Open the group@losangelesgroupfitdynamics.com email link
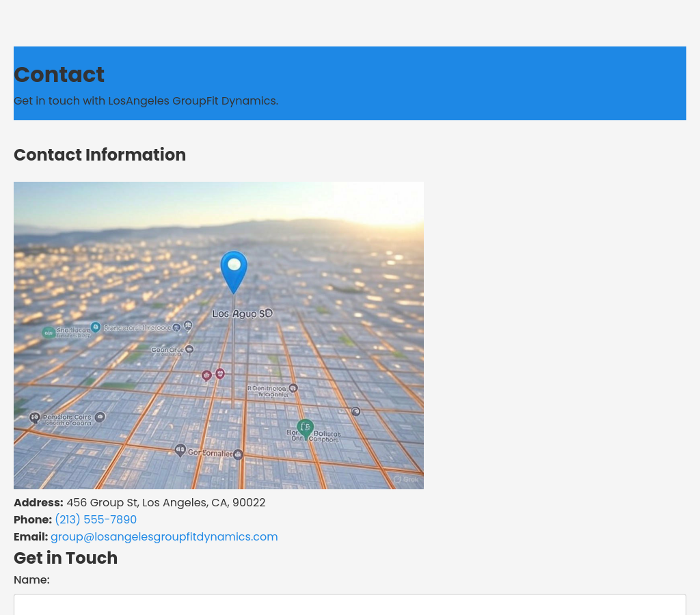 [164, 537]
